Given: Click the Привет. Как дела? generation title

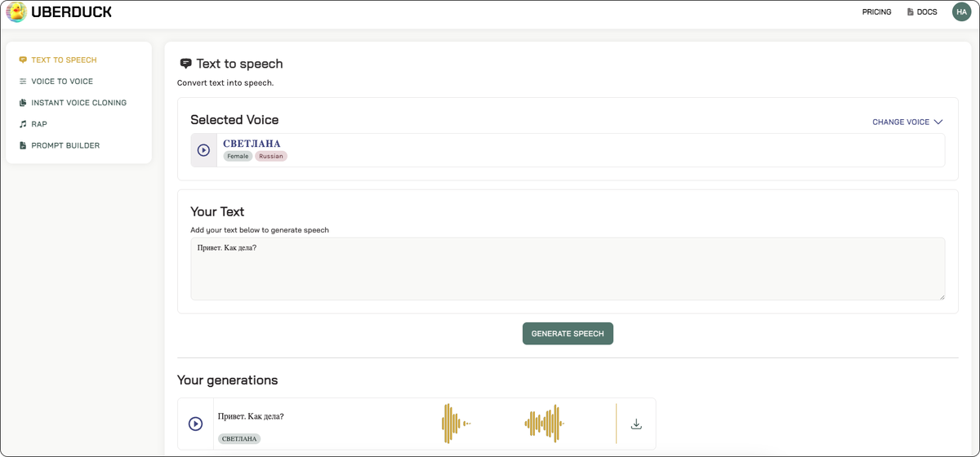Looking at the screenshot, I should [251, 416].
